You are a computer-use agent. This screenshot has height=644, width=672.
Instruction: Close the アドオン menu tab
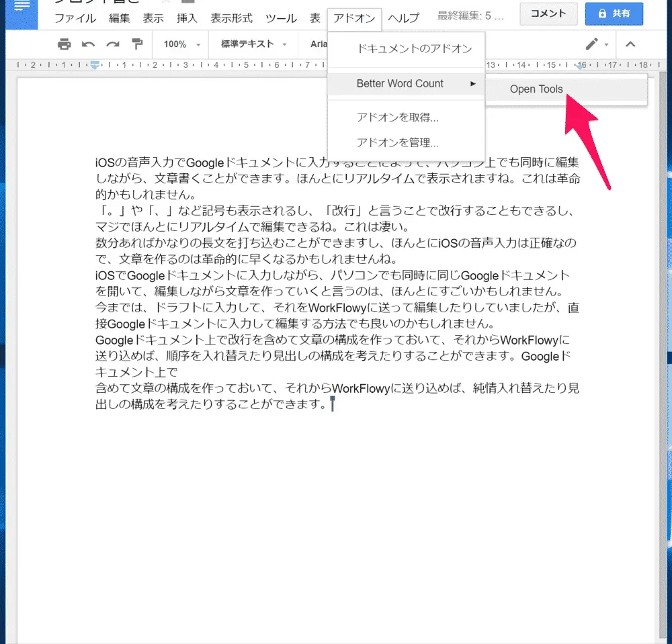click(354, 18)
